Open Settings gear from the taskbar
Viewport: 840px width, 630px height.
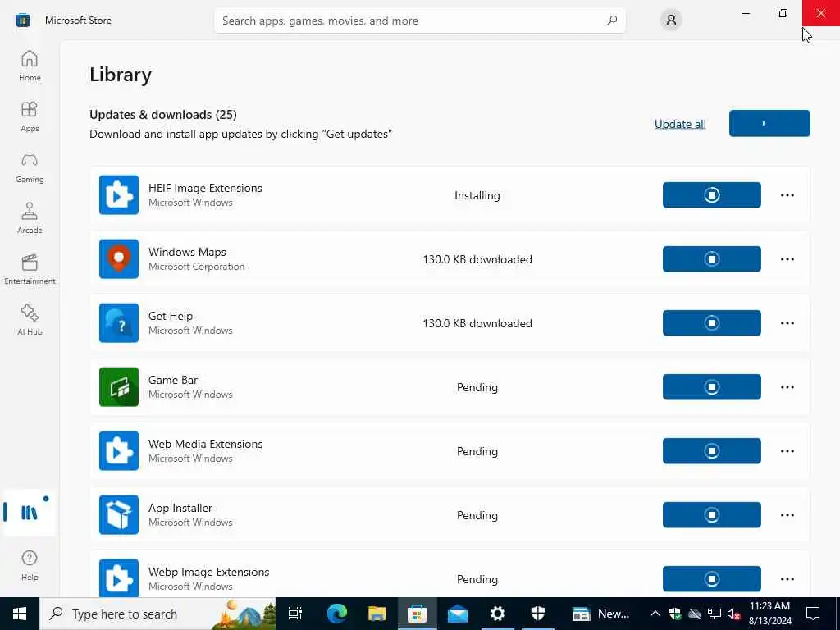498,614
